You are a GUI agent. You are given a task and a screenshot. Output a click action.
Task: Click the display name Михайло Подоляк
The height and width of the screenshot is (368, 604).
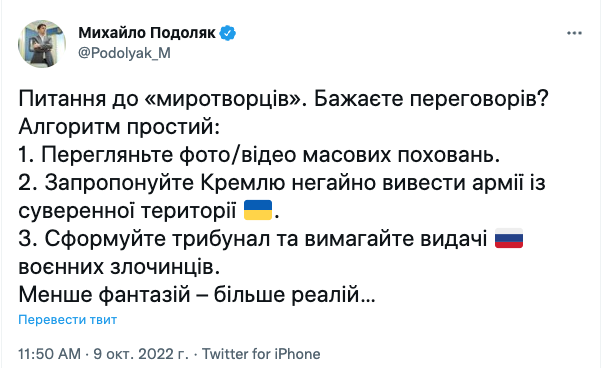(x=147, y=33)
